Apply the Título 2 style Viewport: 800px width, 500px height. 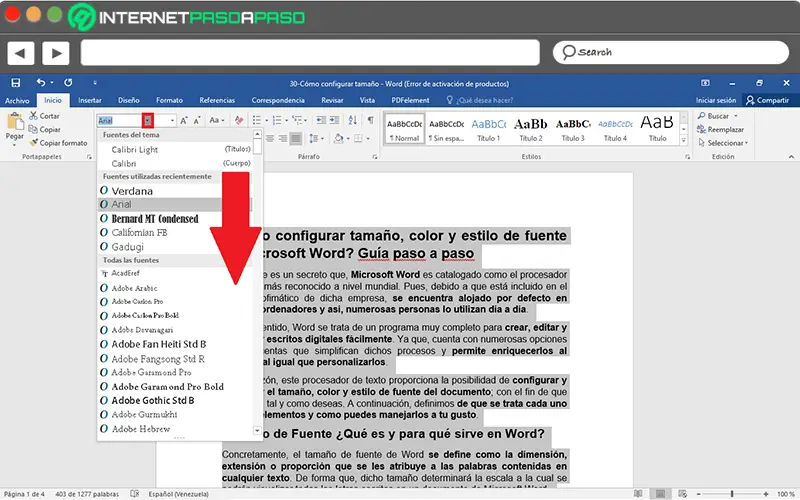(x=531, y=130)
